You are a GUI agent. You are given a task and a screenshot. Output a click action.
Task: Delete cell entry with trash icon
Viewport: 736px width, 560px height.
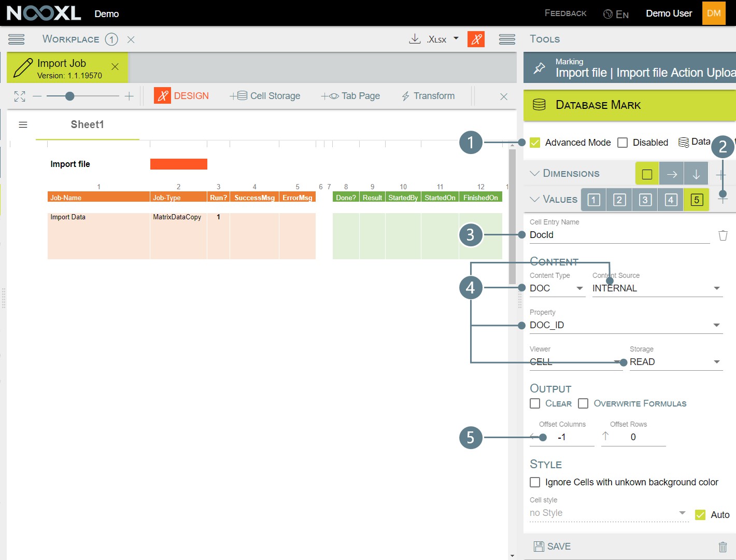[723, 235]
